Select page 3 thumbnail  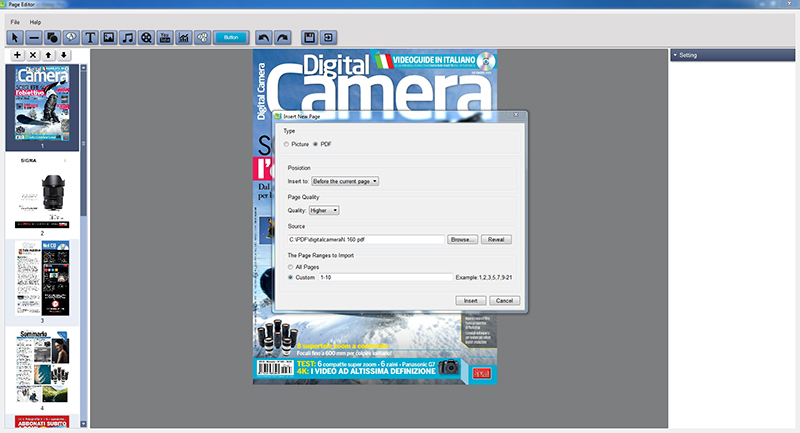click(x=42, y=278)
